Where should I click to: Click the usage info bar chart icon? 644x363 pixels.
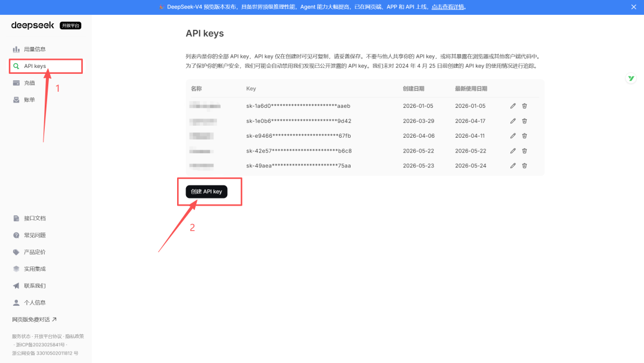[x=16, y=49]
